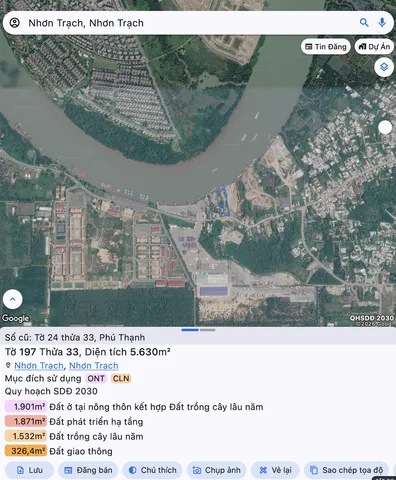
Task: Click Sao chép tọa độ copy coordinates
Action: (x=346, y=470)
